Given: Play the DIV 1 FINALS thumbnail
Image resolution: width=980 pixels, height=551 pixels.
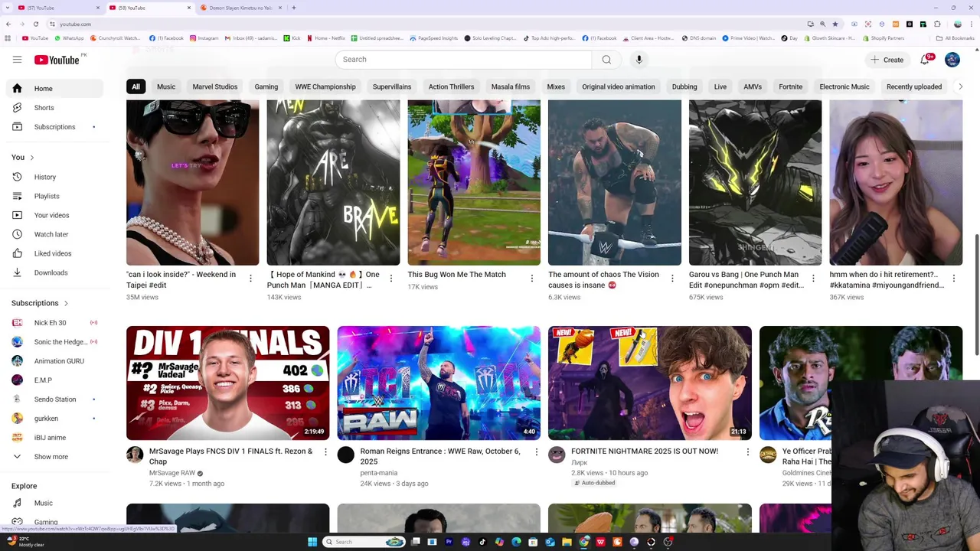Looking at the screenshot, I should click(228, 383).
